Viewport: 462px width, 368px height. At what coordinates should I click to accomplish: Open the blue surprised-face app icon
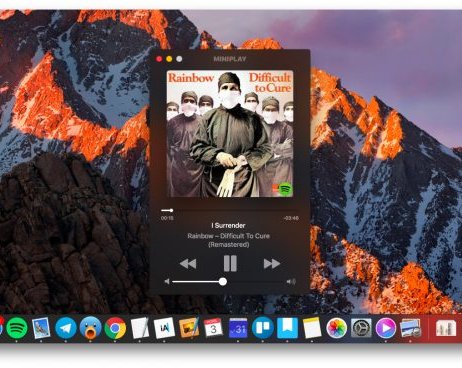point(90,328)
